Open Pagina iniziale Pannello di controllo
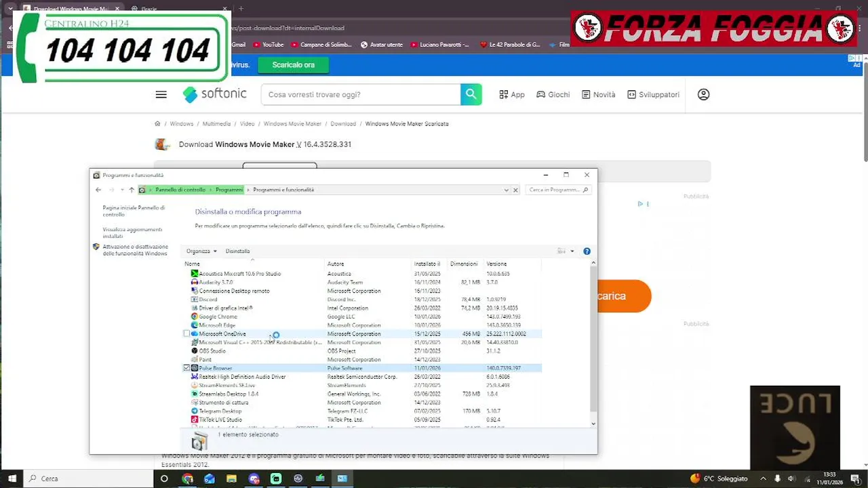868x488 pixels. click(134, 211)
